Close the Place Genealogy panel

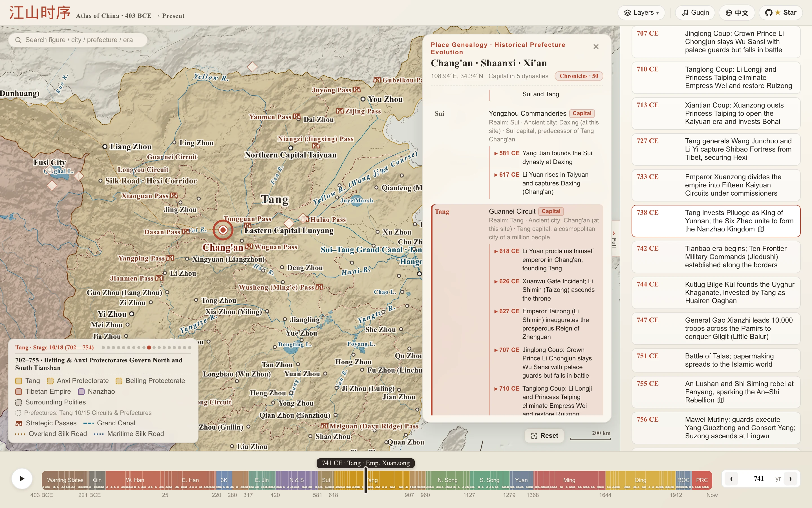click(x=596, y=47)
